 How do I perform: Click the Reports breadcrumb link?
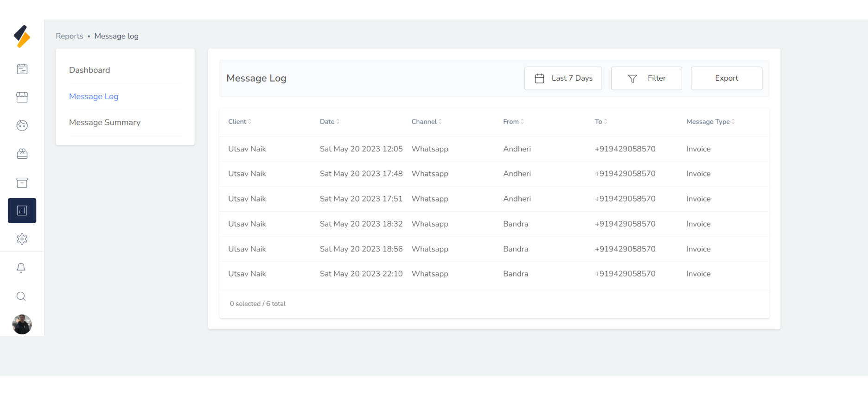pyautogui.click(x=70, y=36)
